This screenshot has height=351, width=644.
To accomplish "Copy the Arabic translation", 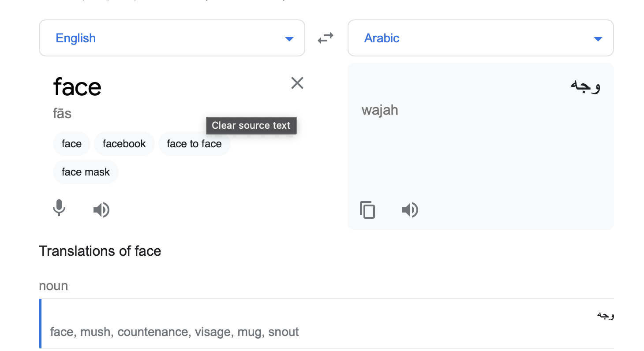I will click(367, 210).
